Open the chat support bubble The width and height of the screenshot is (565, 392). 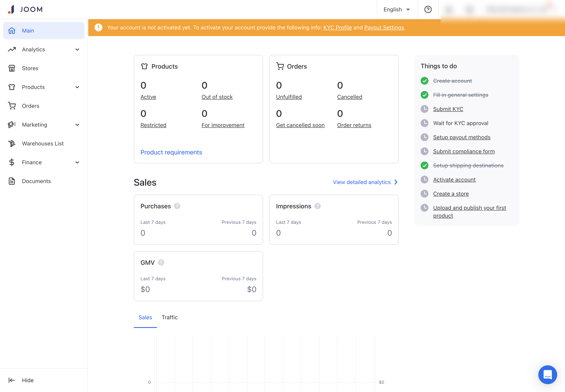tap(548, 375)
